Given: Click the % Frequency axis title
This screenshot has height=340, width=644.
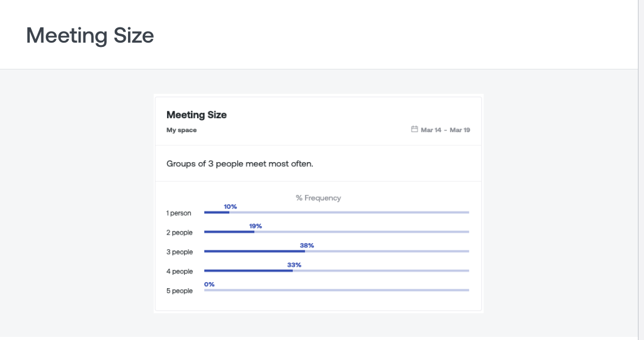Looking at the screenshot, I should 318,197.
